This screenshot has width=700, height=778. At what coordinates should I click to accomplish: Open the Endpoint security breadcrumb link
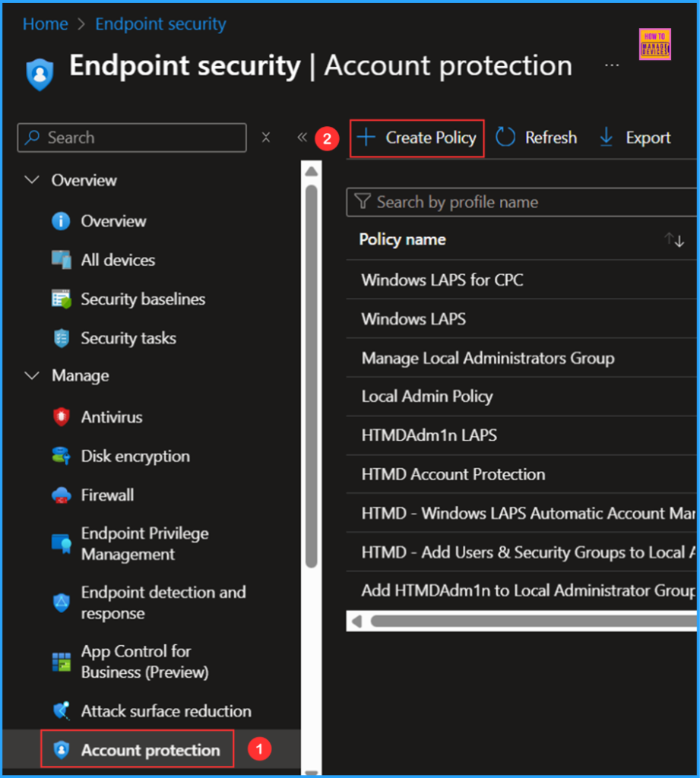160,24
